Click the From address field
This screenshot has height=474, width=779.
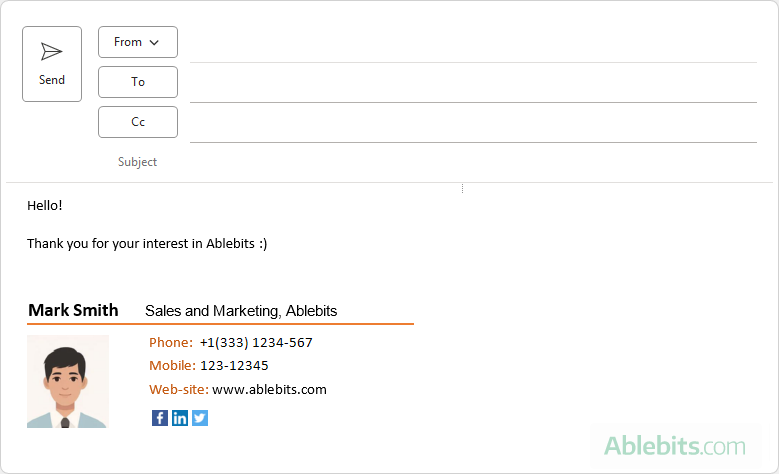[x=472, y=44]
